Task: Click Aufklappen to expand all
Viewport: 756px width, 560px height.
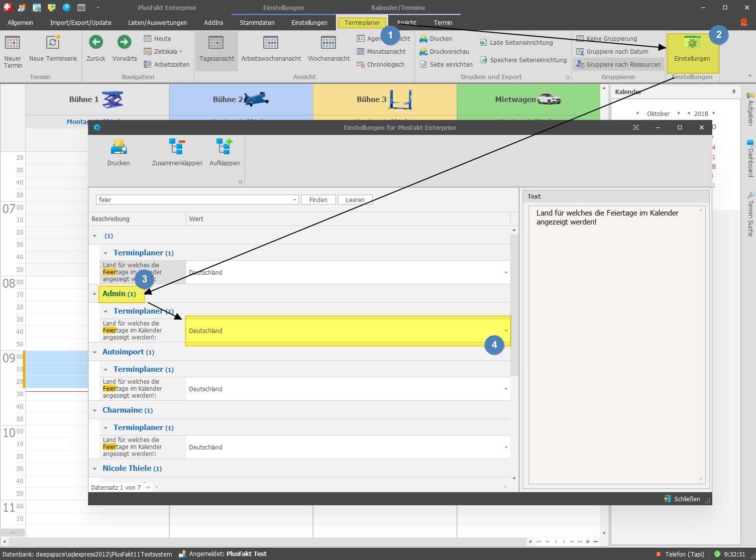Action: tap(224, 153)
